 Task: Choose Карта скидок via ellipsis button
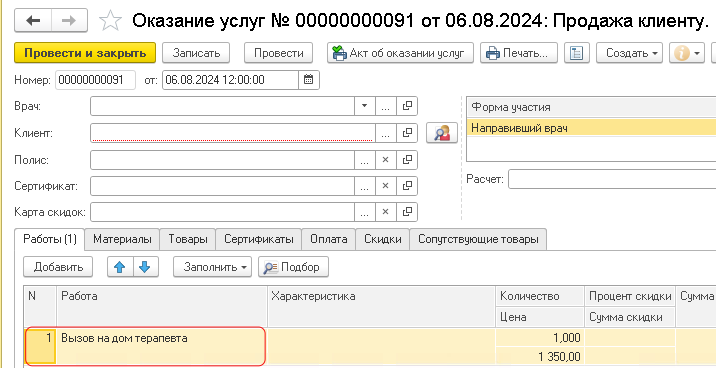364,212
